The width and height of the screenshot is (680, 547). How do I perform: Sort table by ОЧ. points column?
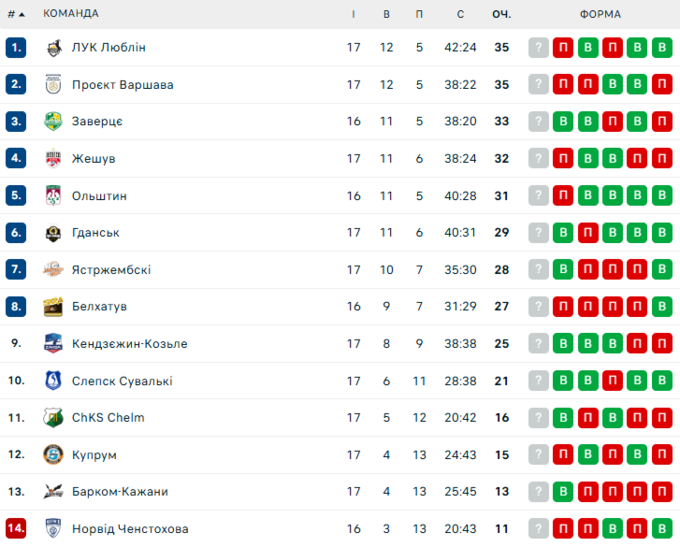pyautogui.click(x=501, y=14)
